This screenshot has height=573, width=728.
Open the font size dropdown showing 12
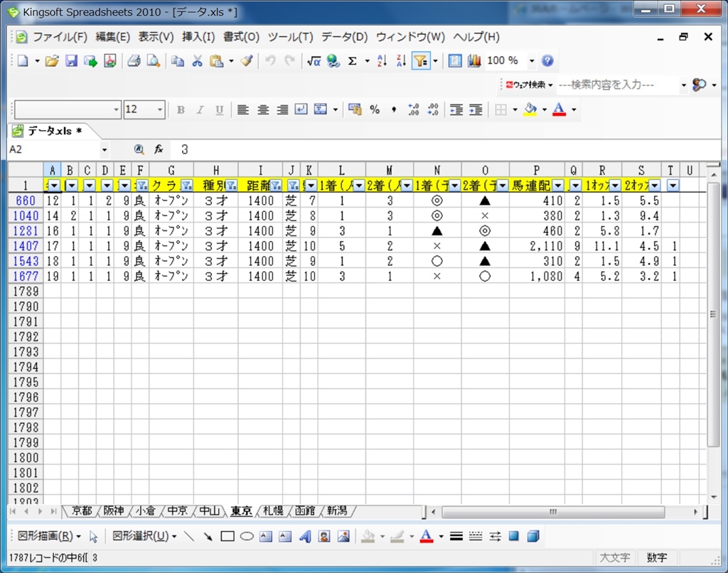tap(160, 109)
